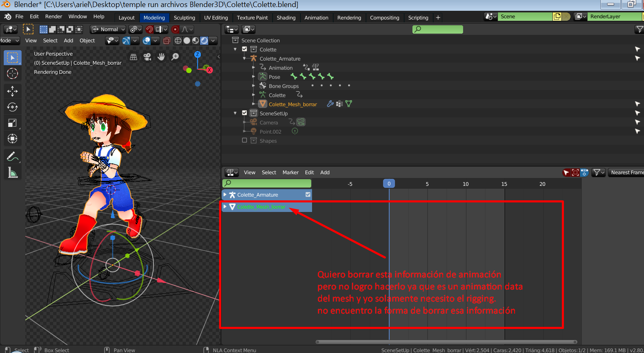Switch to the Sculpting workspace tab

pyautogui.click(x=184, y=17)
